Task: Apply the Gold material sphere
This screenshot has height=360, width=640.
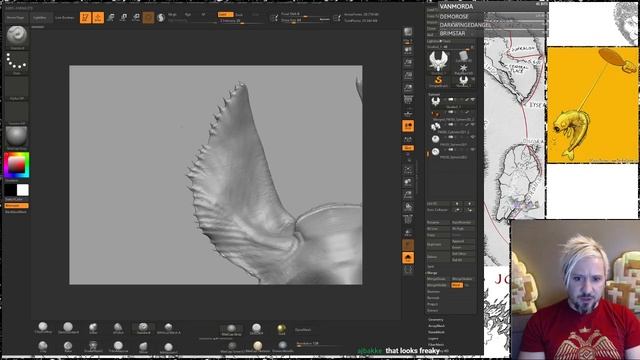Action: point(282,329)
